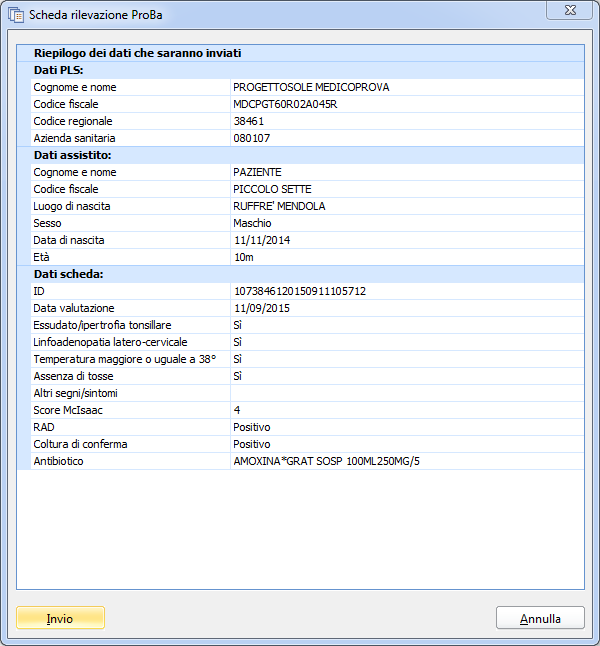The height and width of the screenshot is (646, 600).
Task: Click the Età value '10m'
Action: pos(244,257)
